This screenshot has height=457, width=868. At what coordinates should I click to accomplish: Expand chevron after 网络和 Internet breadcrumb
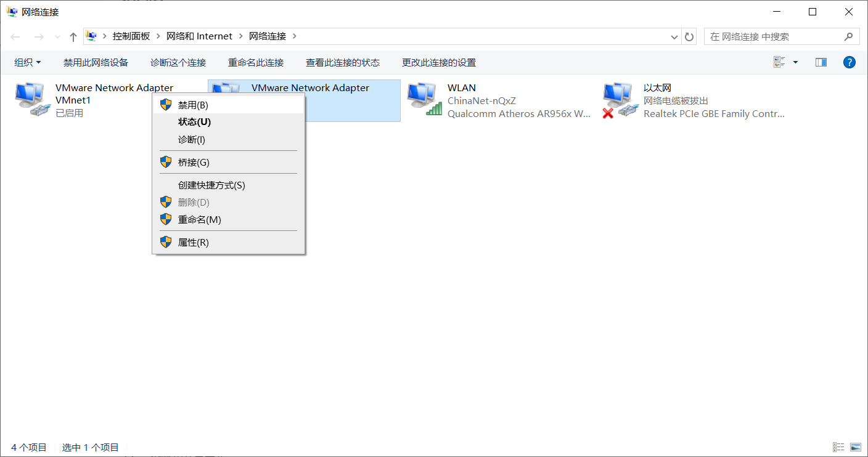click(x=240, y=36)
